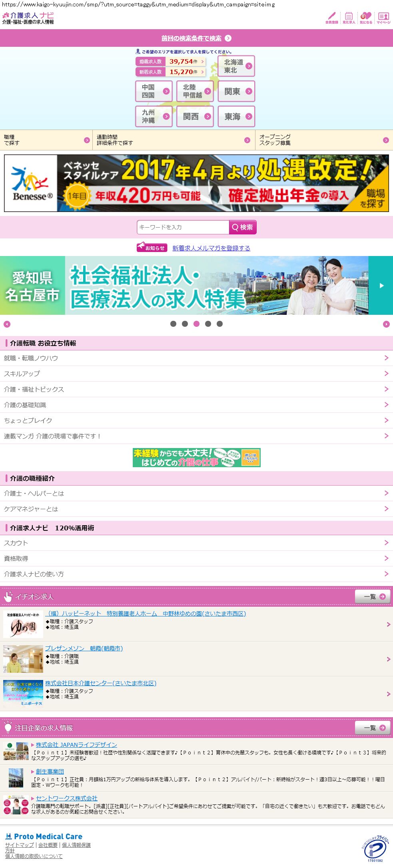Open 会員登録 pencil icon
This screenshot has height=868, width=393.
(331, 18)
